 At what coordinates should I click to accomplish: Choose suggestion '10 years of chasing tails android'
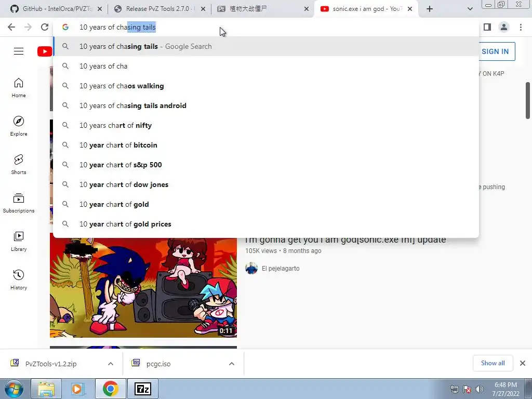[x=266, y=105]
